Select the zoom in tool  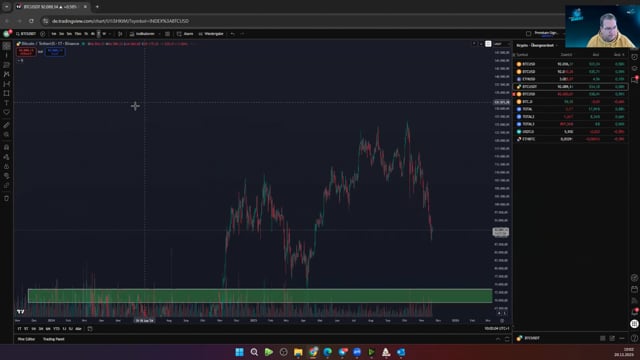(x=7, y=135)
